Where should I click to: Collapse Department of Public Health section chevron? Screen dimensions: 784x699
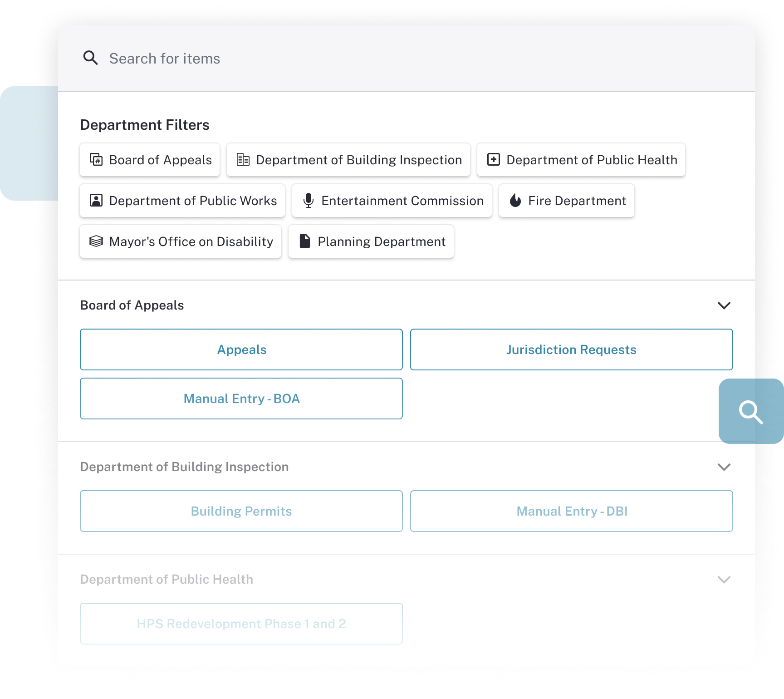point(724,580)
